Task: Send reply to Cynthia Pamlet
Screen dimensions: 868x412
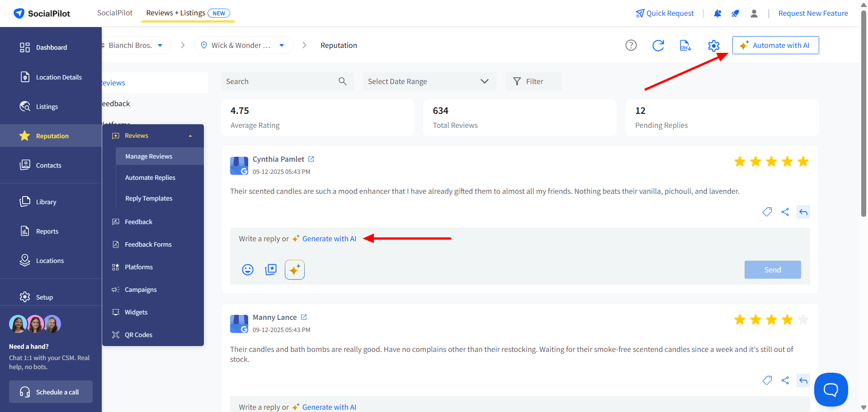Action: tap(773, 270)
